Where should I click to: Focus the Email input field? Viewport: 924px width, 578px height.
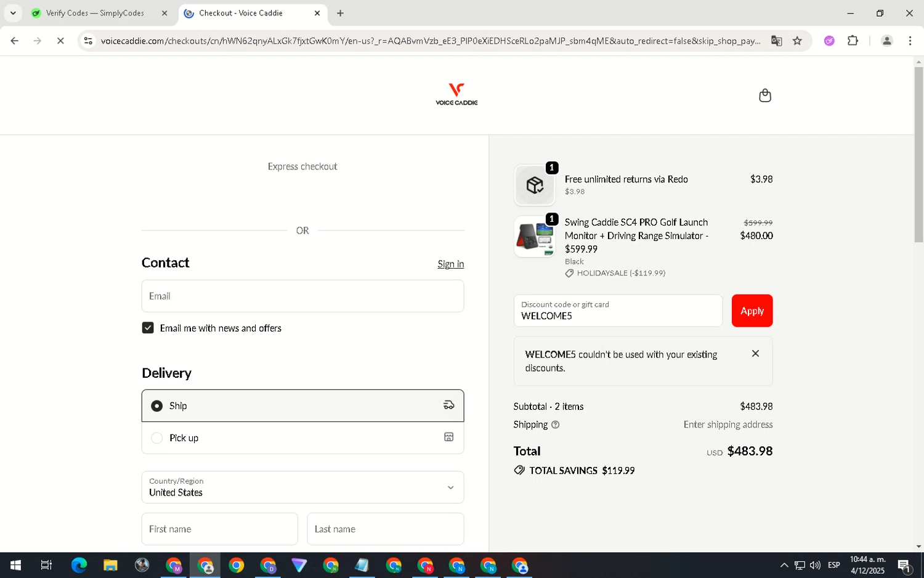point(302,296)
